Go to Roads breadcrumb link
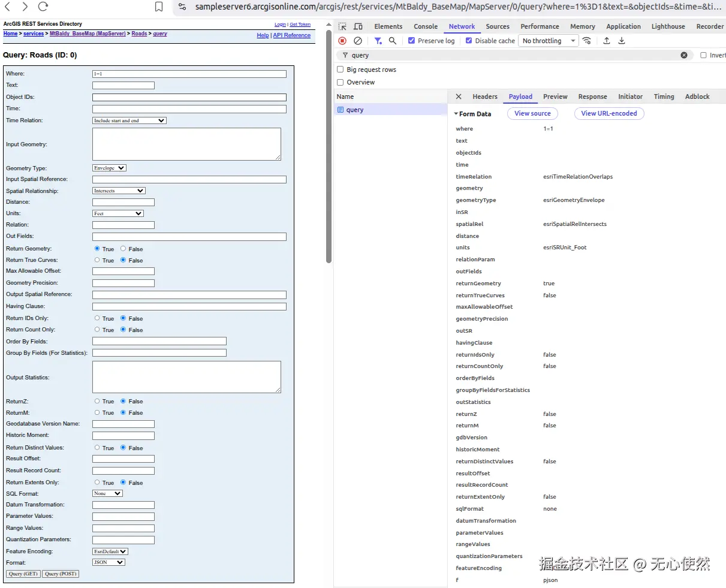Viewport: 726px width, 588px height. pos(139,34)
